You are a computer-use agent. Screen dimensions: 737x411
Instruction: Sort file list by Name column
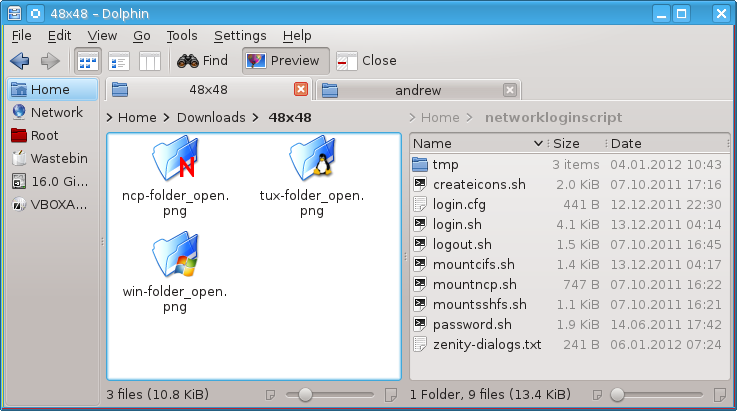(478, 143)
